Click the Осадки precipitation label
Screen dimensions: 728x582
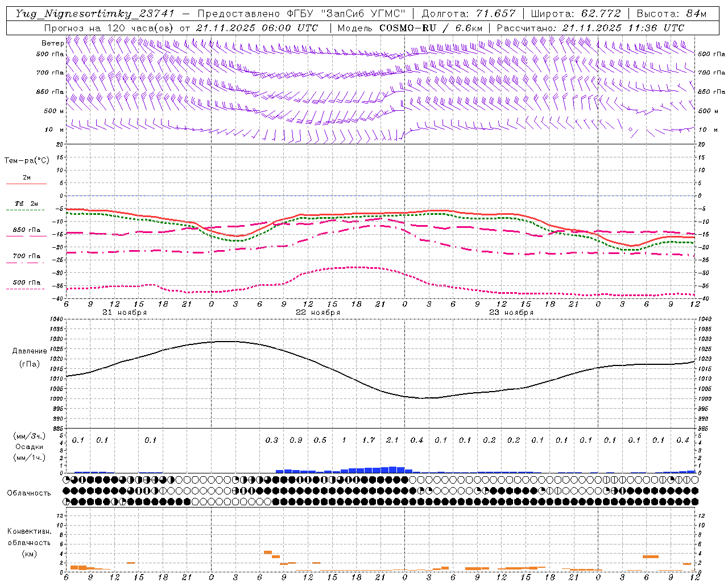(x=30, y=447)
